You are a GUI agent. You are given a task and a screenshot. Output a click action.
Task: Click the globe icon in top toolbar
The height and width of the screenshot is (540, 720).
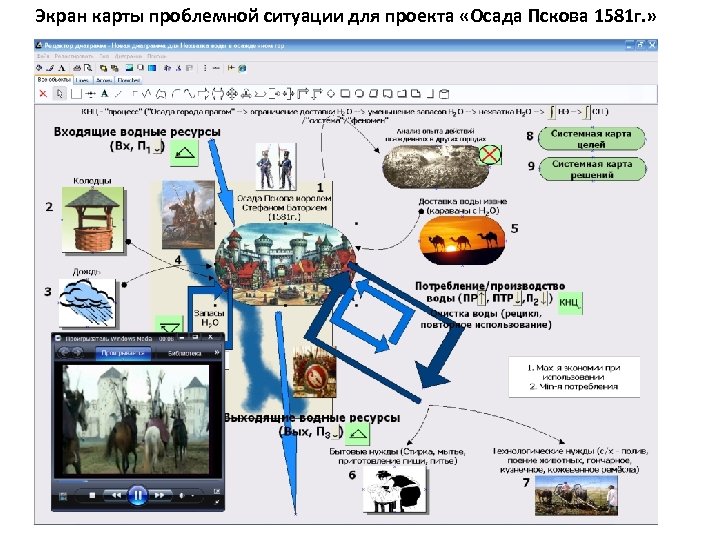coord(242,68)
